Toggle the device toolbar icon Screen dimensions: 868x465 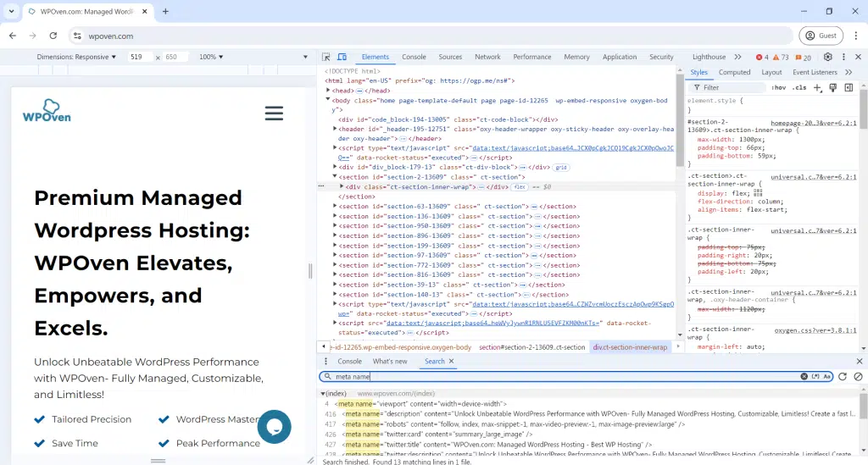342,57
